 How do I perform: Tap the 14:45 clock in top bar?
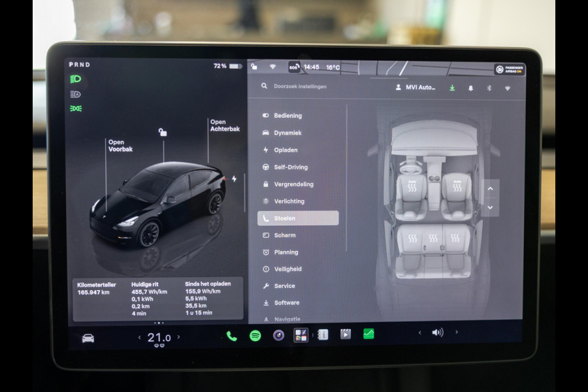click(x=311, y=67)
